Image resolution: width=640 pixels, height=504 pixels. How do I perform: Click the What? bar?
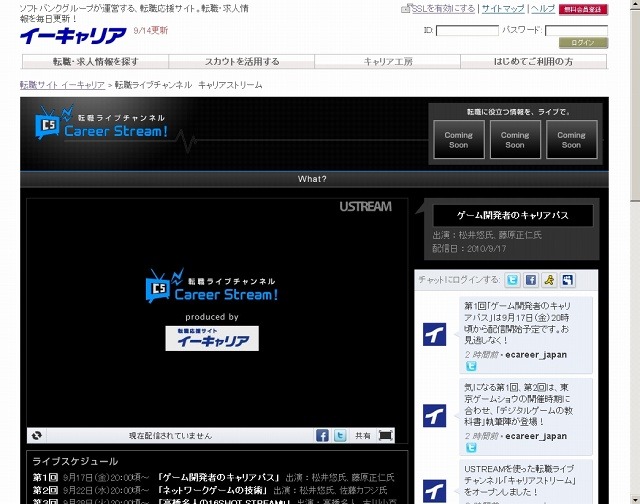pos(314,179)
